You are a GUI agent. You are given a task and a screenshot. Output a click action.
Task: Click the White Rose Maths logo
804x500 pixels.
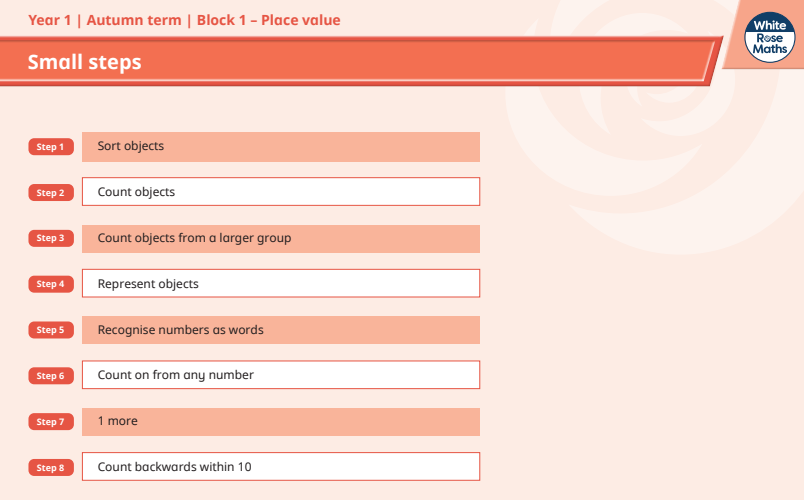(773, 37)
